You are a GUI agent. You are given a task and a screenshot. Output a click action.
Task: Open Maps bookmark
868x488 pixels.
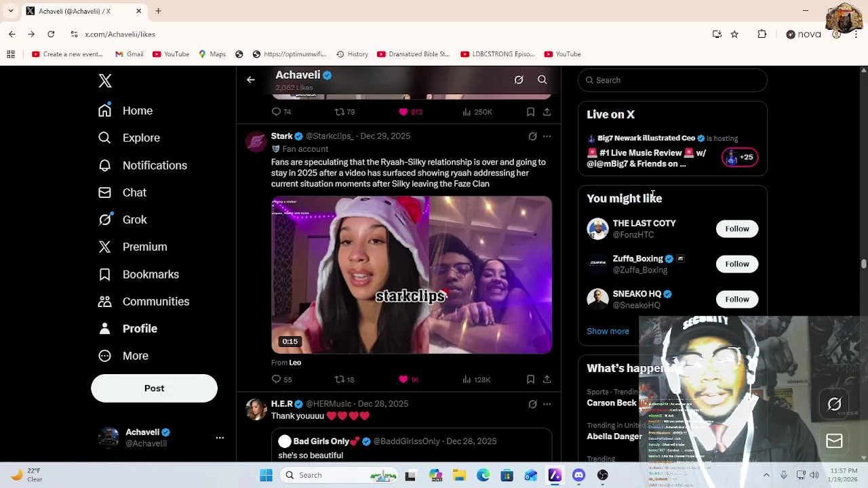click(x=212, y=54)
